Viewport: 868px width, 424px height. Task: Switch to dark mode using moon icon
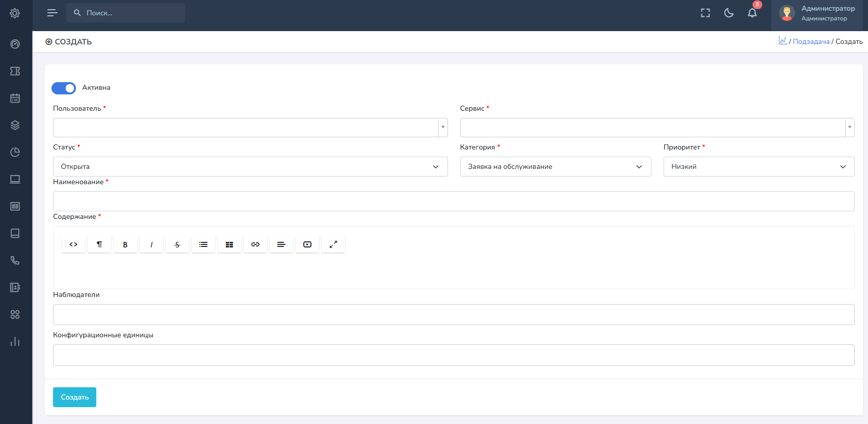729,13
